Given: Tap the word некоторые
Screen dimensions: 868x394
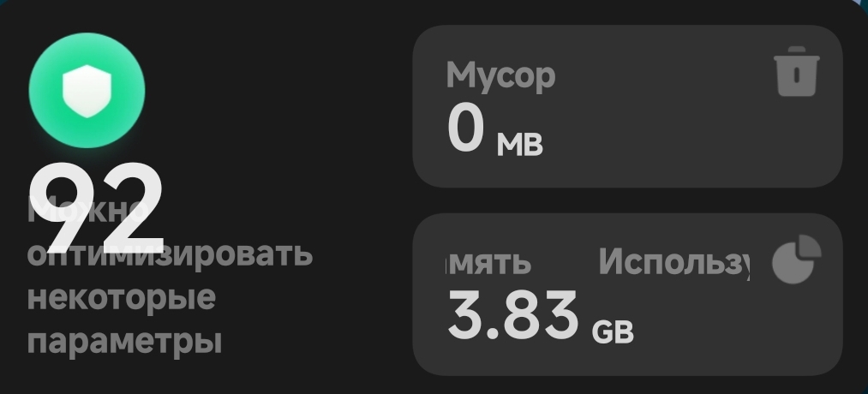Looking at the screenshot, I should pos(121,298).
